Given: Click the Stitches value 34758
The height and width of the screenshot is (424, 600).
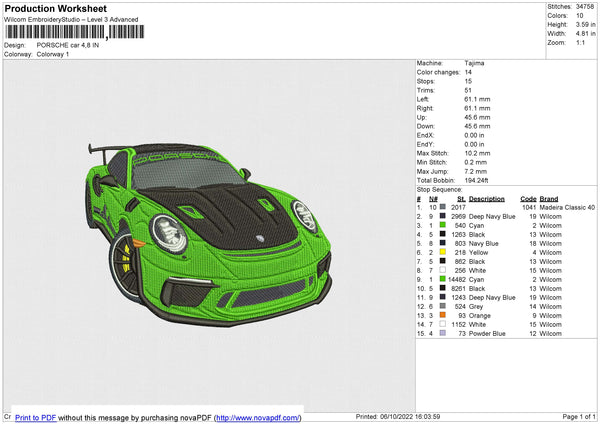Looking at the screenshot, I should coord(585,7).
